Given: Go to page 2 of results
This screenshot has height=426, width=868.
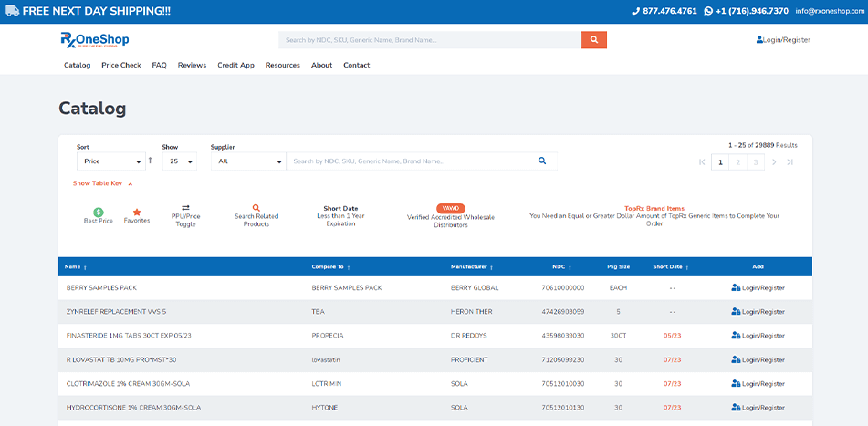Looking at the screenshot, I should pyautogui.click(x=737, y=162).
